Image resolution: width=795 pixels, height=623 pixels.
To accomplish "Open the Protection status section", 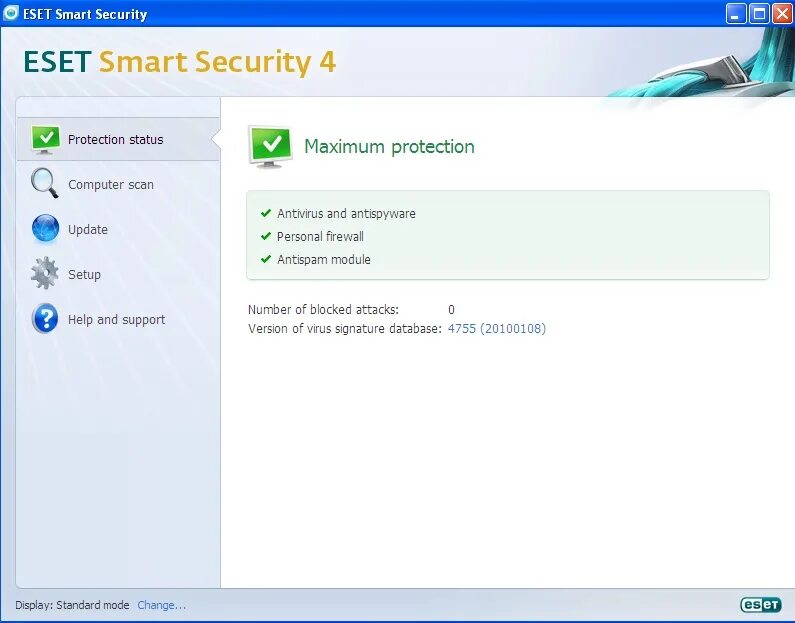I will coord(118,139).
